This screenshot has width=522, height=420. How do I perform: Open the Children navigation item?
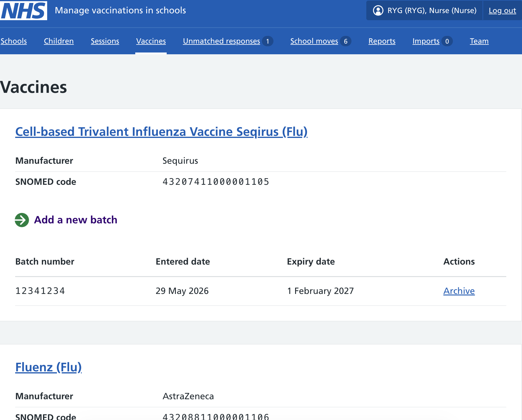(59, 41)
